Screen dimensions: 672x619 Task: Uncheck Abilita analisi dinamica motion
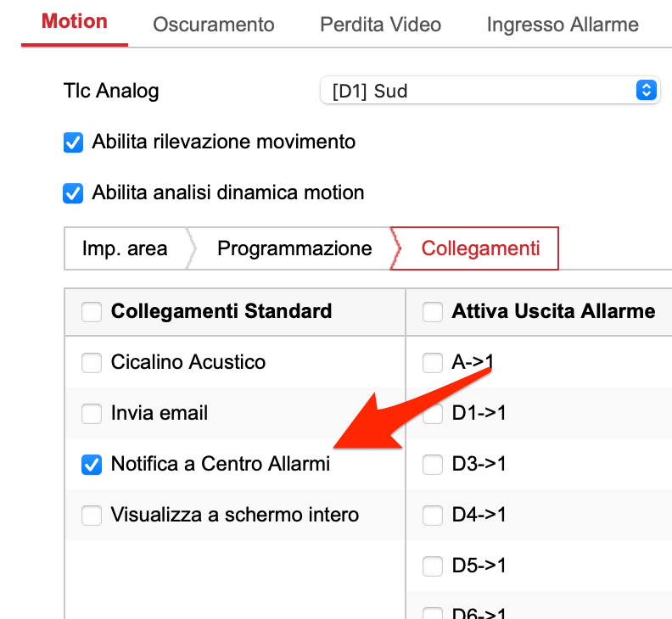pyautogui.click(x=73, y=193)
